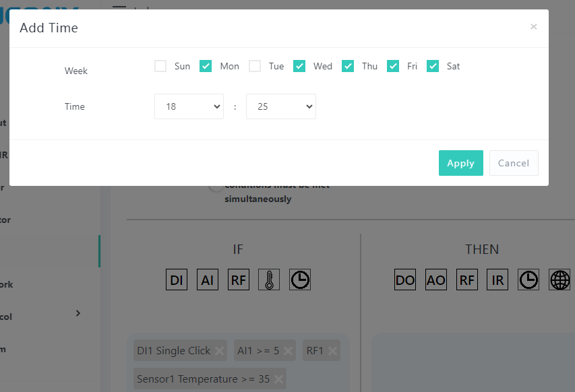Image resolution: width=575 pixels, height=392 pixels.
Task: Open the hour dropdown showing 18
Action: [x=189, y=106]
